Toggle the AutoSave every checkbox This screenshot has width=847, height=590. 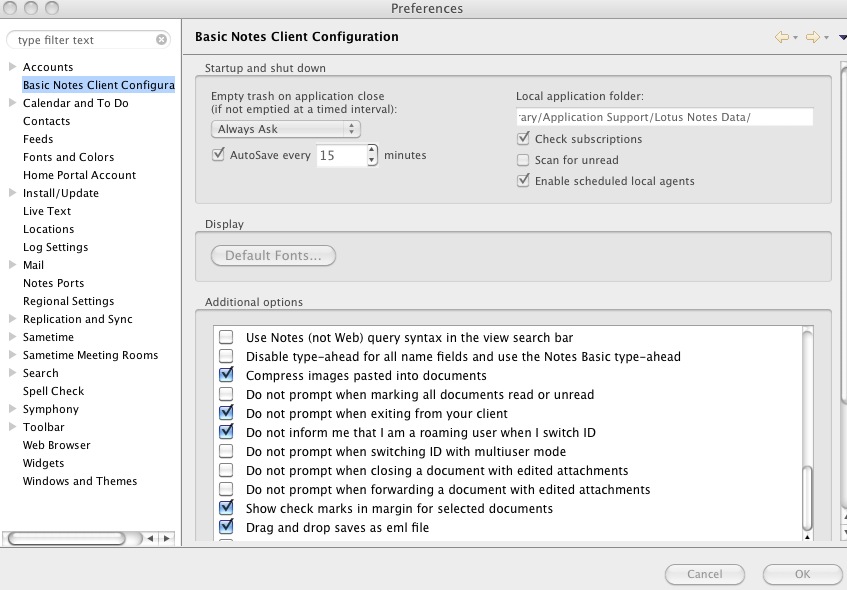pos(219,155)
